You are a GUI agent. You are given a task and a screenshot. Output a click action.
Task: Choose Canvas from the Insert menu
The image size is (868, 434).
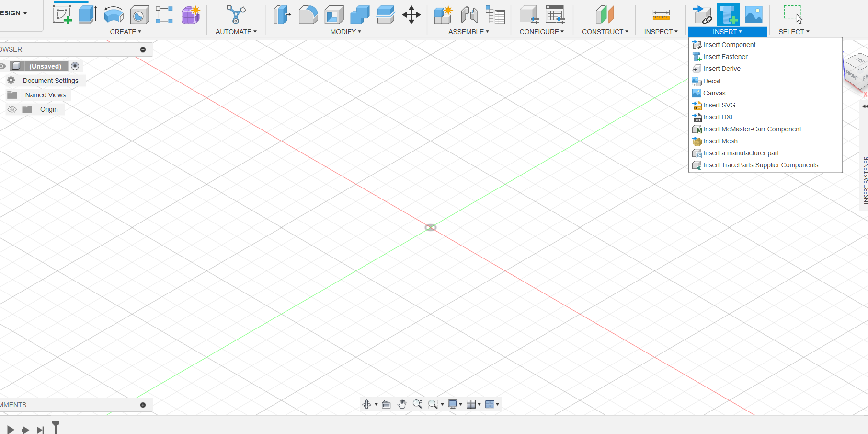(x=765, y=93)
